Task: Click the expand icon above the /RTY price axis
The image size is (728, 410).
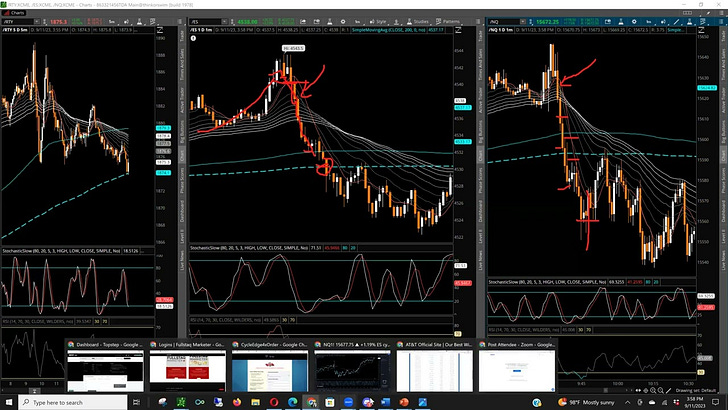Action: click(x=160, y=30)
